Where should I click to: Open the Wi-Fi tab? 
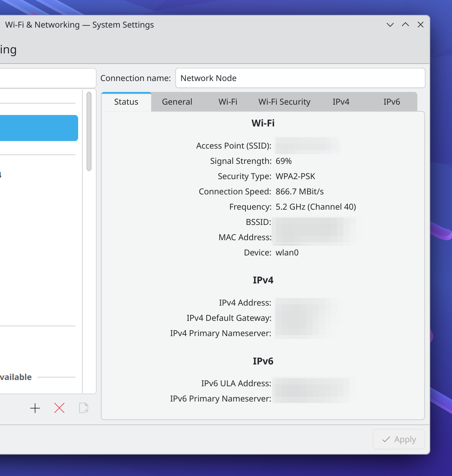click(x=228, y=102)
